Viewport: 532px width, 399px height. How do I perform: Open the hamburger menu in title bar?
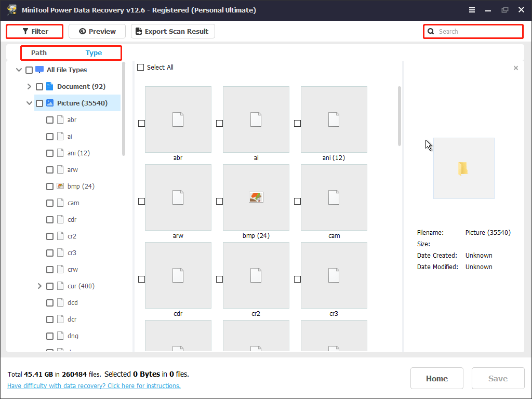[471, 9]
